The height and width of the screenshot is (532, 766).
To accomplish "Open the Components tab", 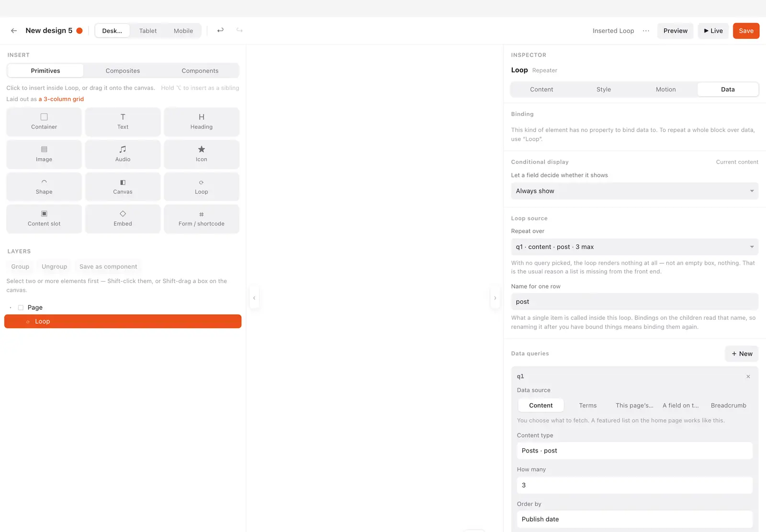I will click(200, 71).
